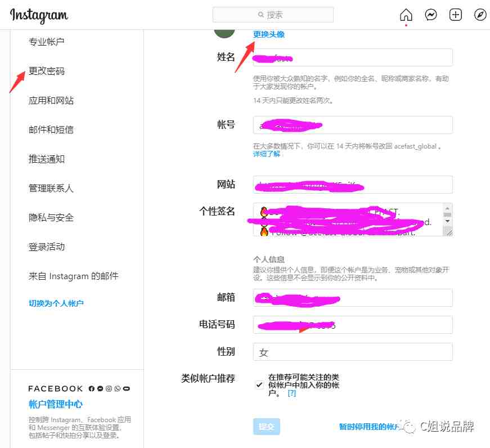Image resolution: width=490 pixels, height=448 pixels.
Task: Open 更改密码 in sidebar
Action: tap(46, 71)
